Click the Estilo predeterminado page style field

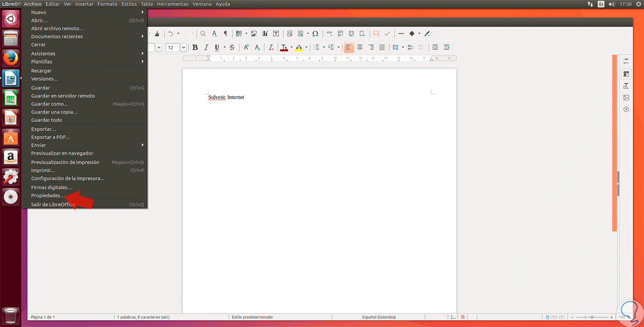[252, 317]
